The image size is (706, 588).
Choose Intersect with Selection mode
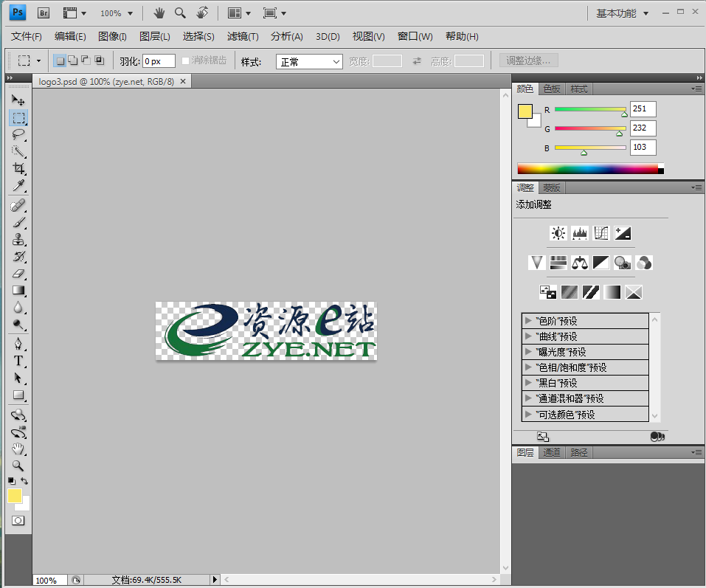point(99,60)
